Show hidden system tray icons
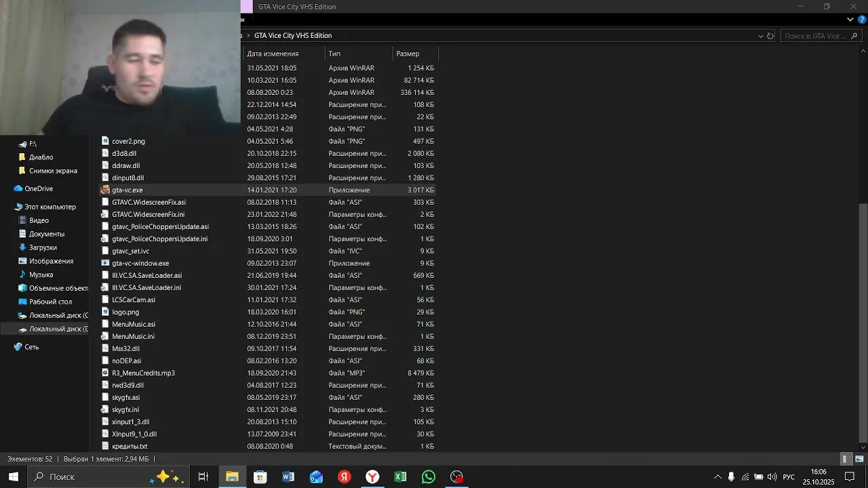The width and height of the screenshot is (868, 488). 717,476
